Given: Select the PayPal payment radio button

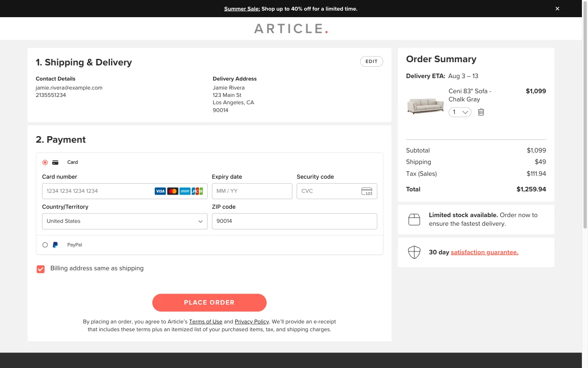Looking at the screenshot, I should point(45,245).
